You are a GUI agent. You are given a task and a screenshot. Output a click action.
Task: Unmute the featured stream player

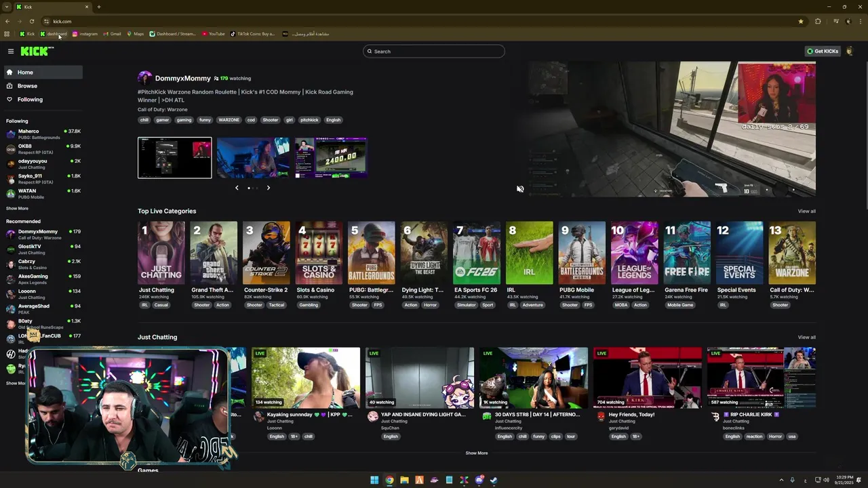[x=520, y=189]
